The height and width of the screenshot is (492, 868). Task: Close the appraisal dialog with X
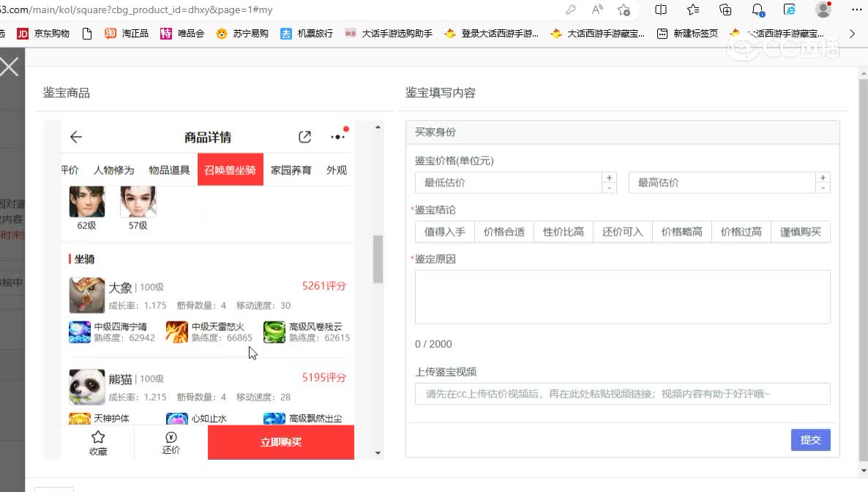(x=10, y=67)
